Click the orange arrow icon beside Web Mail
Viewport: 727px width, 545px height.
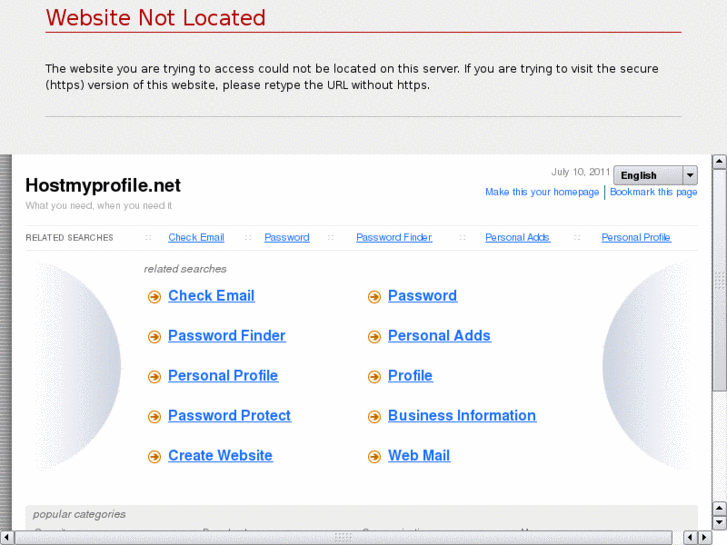[374, 457]
